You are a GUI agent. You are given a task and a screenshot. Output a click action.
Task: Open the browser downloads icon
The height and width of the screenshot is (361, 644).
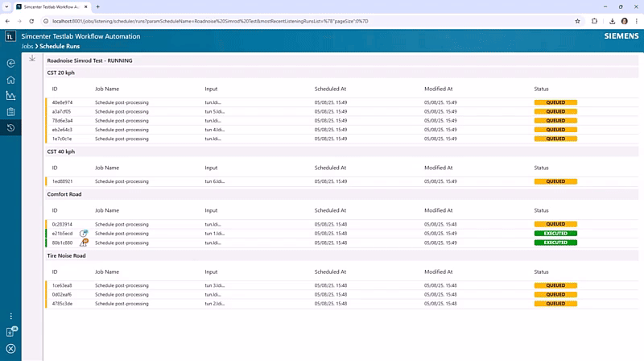tap(612, 21)
